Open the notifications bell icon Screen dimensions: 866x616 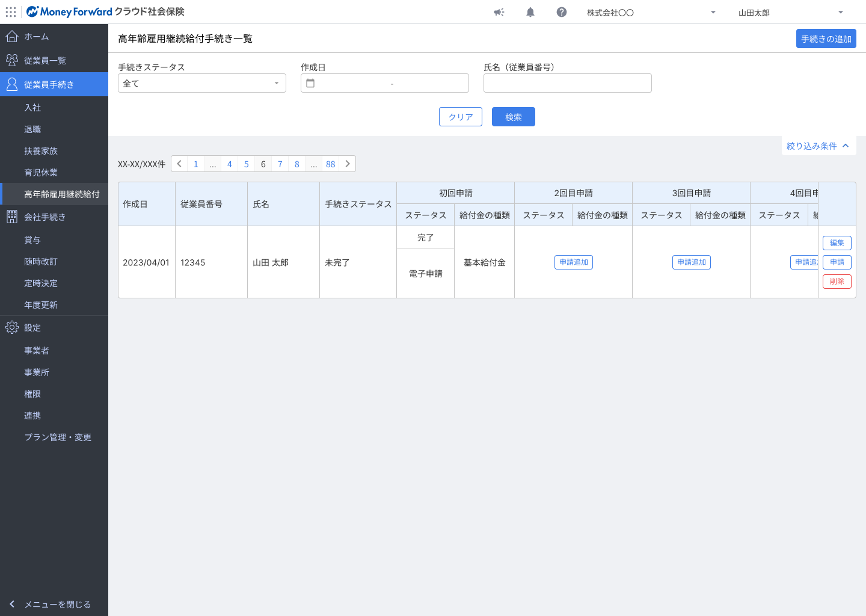click(x=530, y=12)
